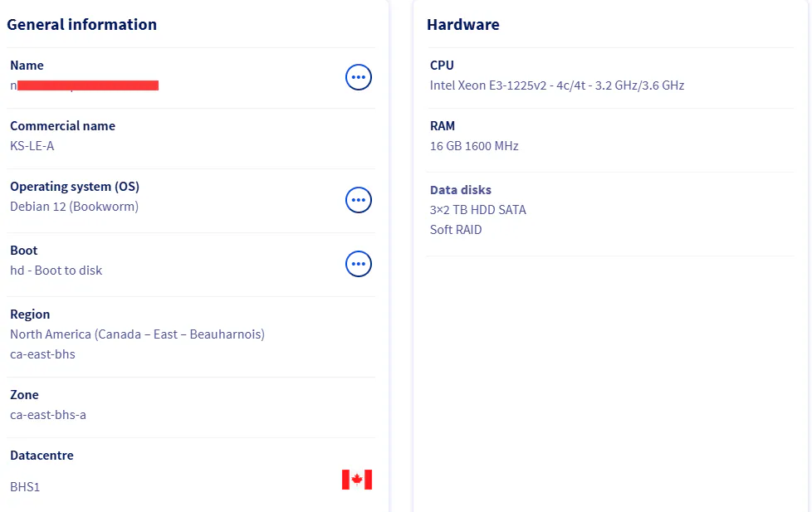Screen dimensions: 812x512
Task: Select the Hardware panel header
Action: [x=462, y=24]
